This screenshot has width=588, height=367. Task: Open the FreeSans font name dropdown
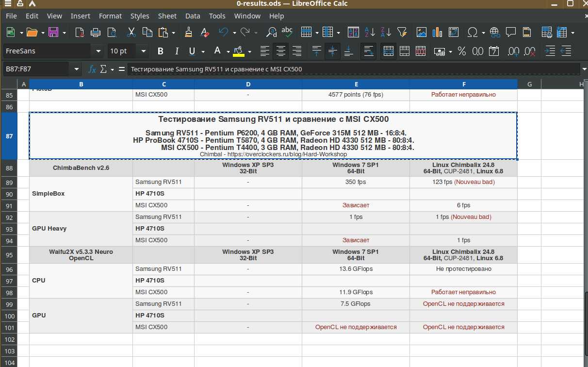[98, 51]
